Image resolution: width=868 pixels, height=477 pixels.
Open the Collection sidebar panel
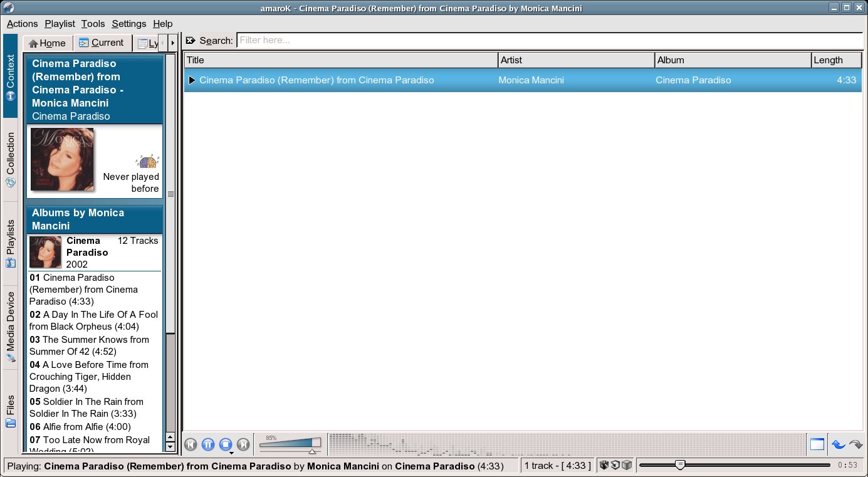click(x=11, y=160)
